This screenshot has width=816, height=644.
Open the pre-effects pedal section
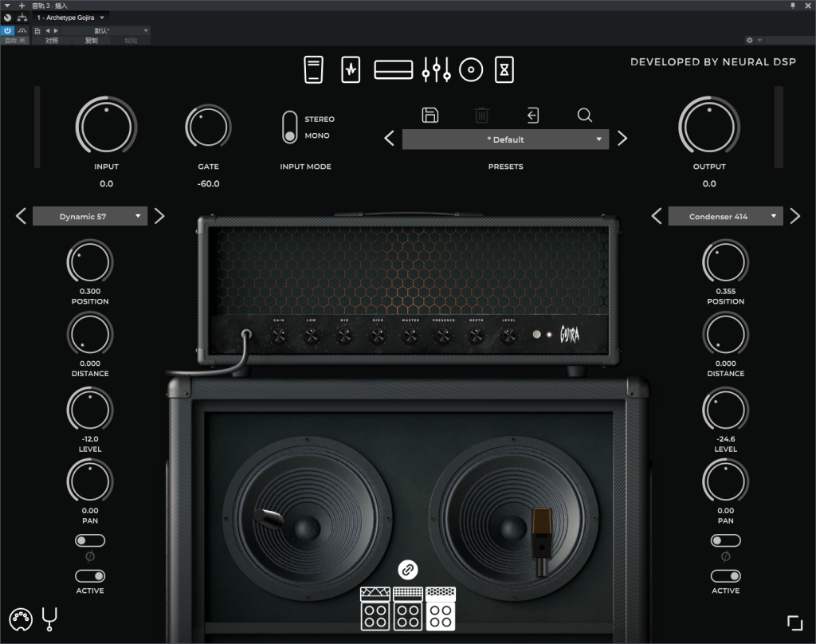click(x=313, y=70)
